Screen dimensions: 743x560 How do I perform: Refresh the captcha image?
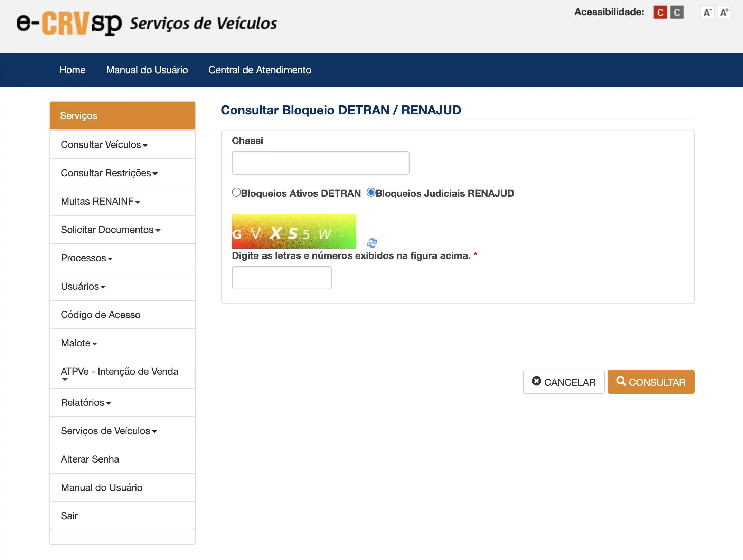point(372,243)
